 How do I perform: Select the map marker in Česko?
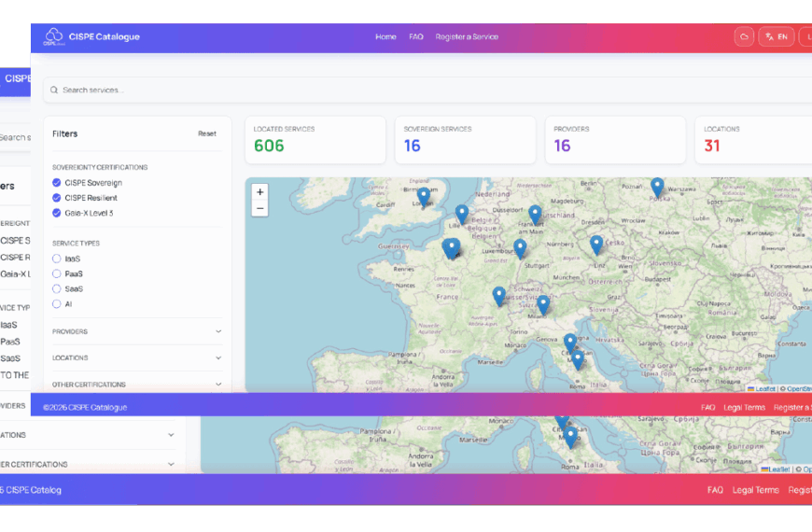(x=596, y=246)
